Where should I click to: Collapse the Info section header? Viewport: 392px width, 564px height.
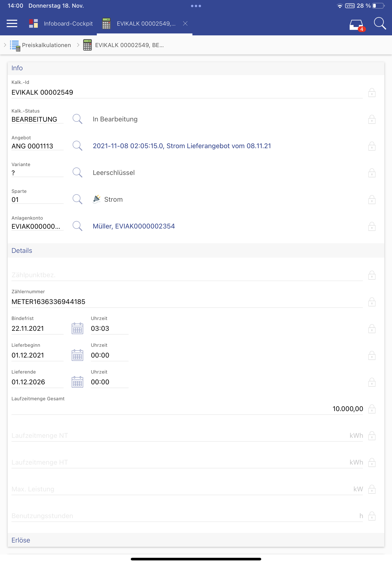(17, 68)
